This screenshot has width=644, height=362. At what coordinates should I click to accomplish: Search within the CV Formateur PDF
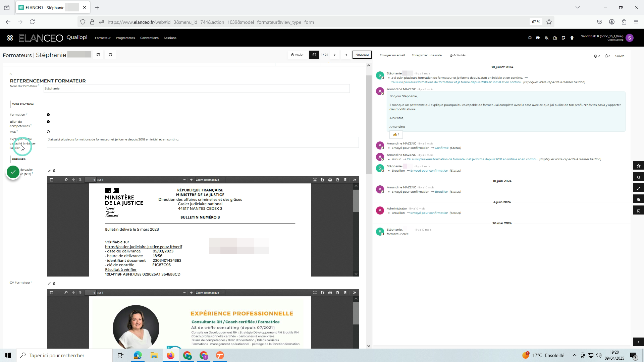[66, 293]
